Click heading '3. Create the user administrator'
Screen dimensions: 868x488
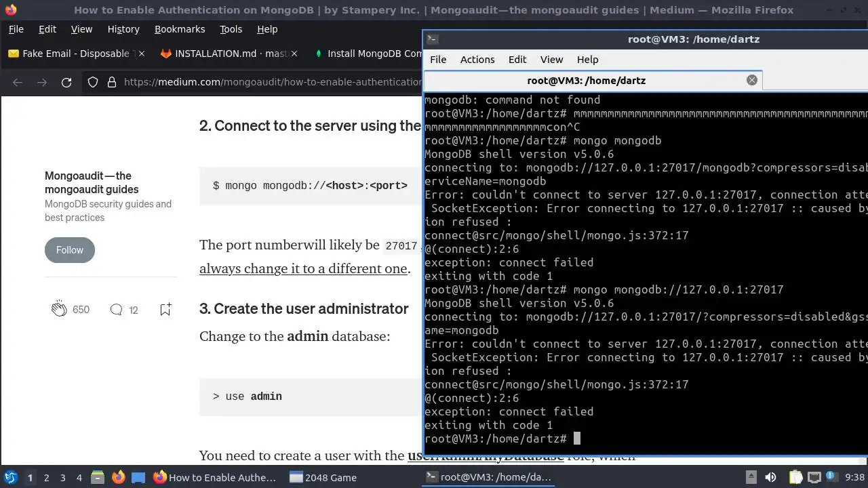coord(304,309)
